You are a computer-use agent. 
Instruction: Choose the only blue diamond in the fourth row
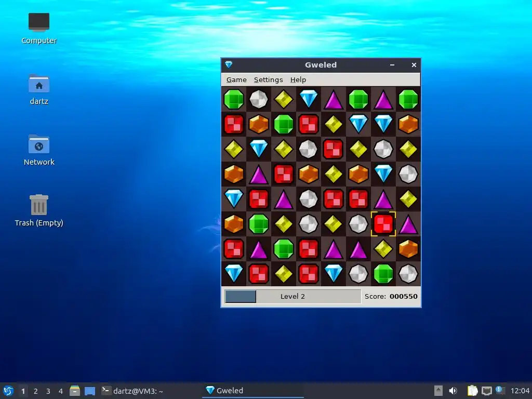pos(383,174)
